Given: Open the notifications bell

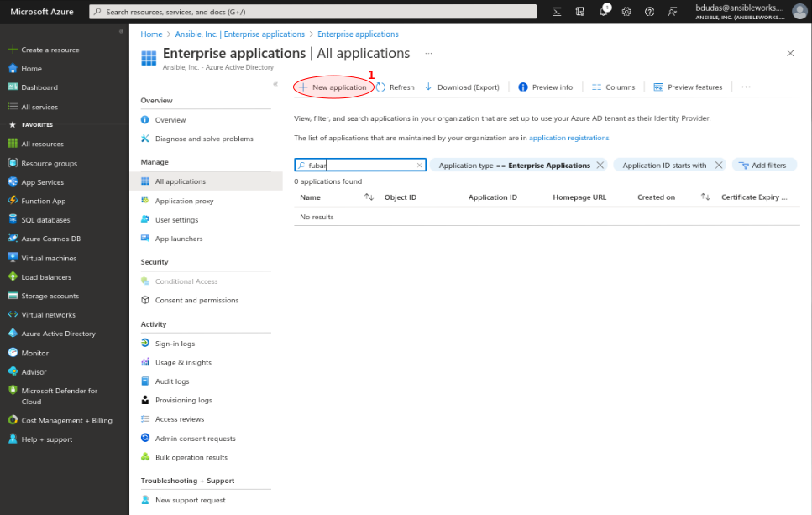Looking at the screenshot, I should pyautogui.click(x=602, y=11).
